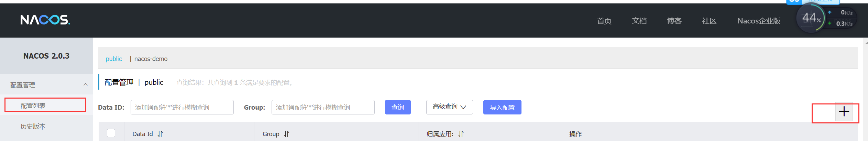Select the public namespace link

pos(114,59)
